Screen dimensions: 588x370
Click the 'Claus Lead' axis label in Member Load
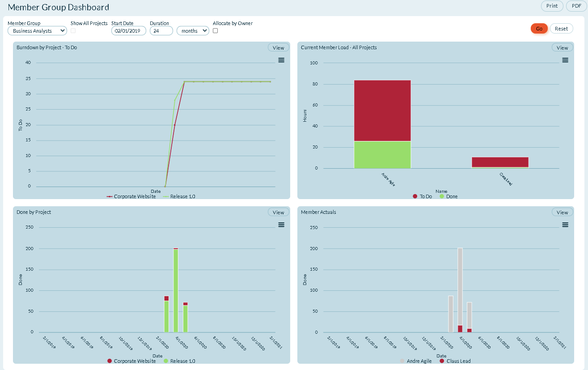click(506, 179)
